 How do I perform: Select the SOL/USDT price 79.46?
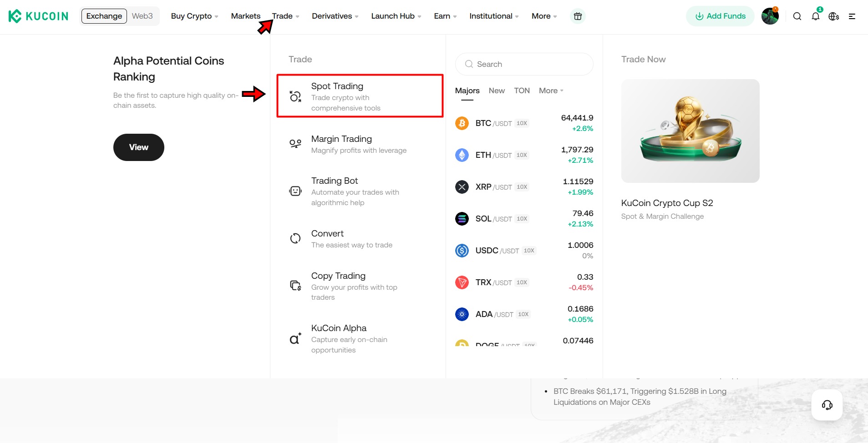coord(583,213)
